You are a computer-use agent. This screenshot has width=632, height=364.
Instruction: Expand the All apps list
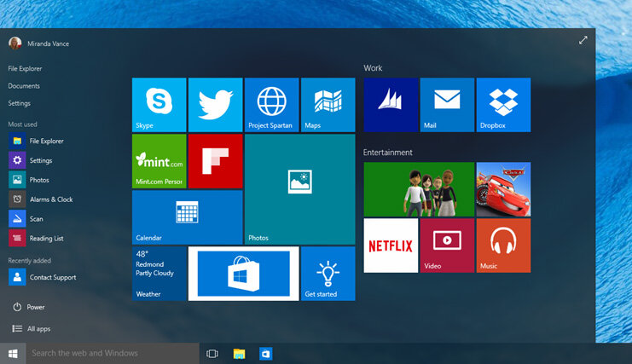click(x=38, y=328)
